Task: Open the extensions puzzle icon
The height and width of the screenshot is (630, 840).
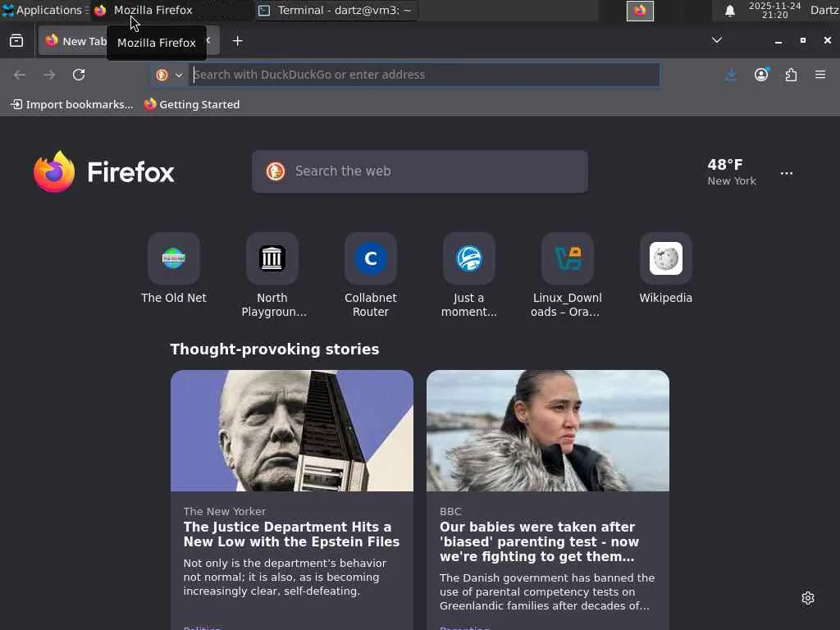Action: pyautogui.click(x=792, y=75)
